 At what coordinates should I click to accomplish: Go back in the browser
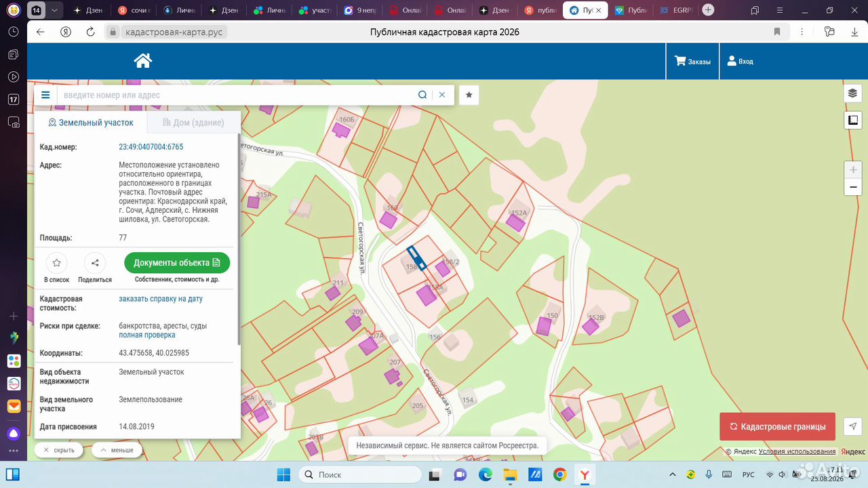pyautogui.click(x=41, y=32)
